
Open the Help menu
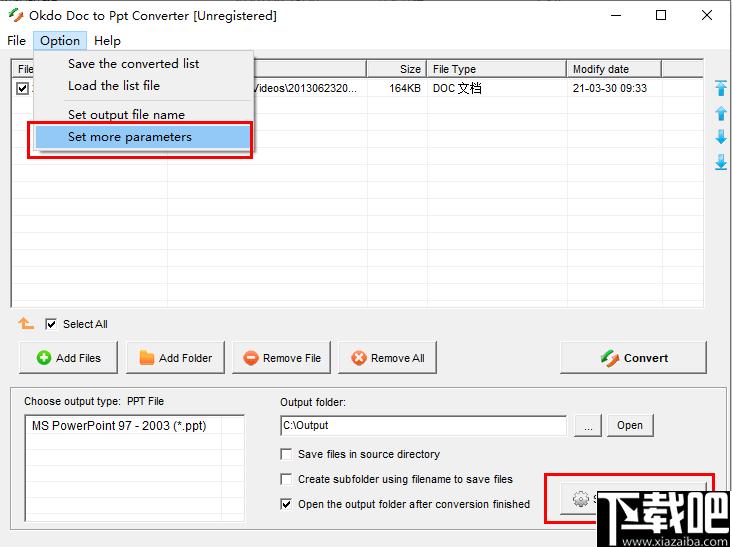pyautogui.click(x=107, y=41)
